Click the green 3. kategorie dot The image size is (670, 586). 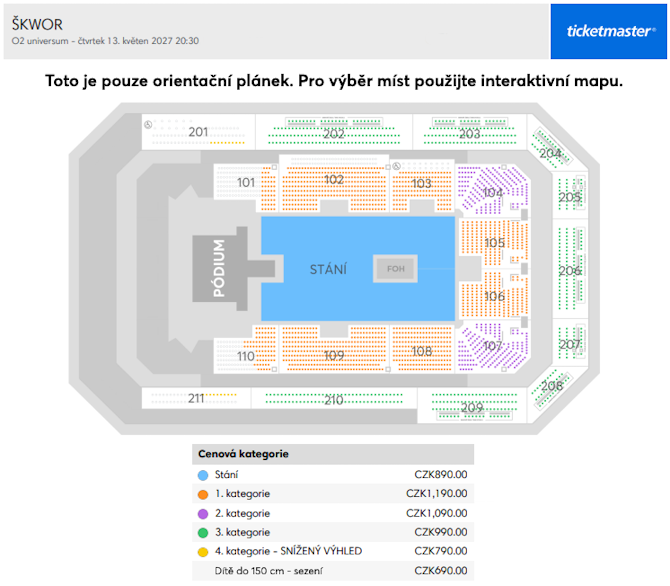tap(203, 533)
